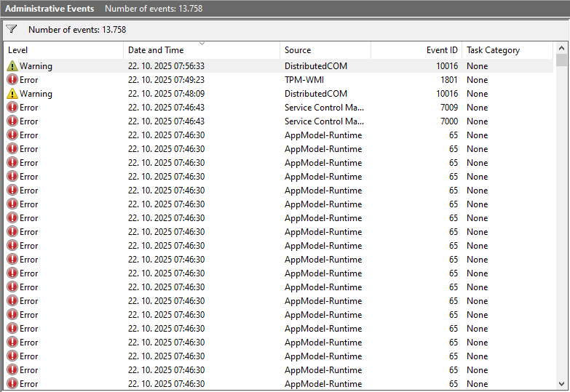The width and height of the screenshot is (570, 392).
Task: Click error icon of TPM-WMI event
Action: pyautogui.click(x=12, y=80)
